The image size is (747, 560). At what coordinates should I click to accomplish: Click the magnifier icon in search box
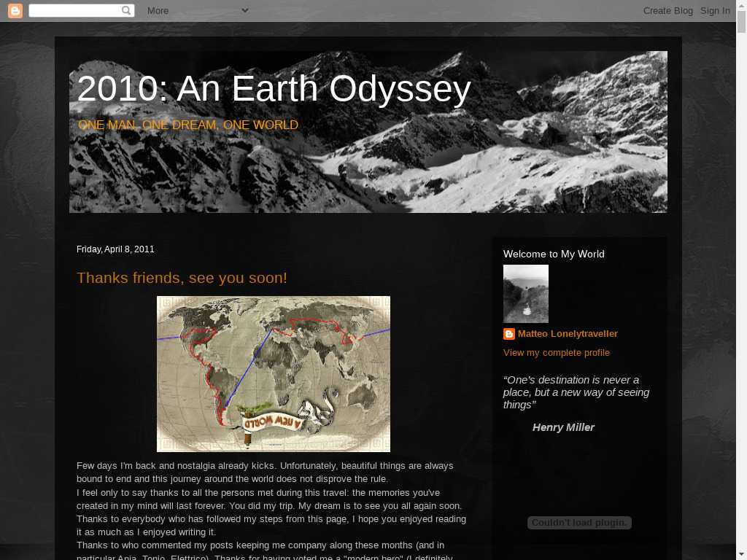tap(126, 11)
